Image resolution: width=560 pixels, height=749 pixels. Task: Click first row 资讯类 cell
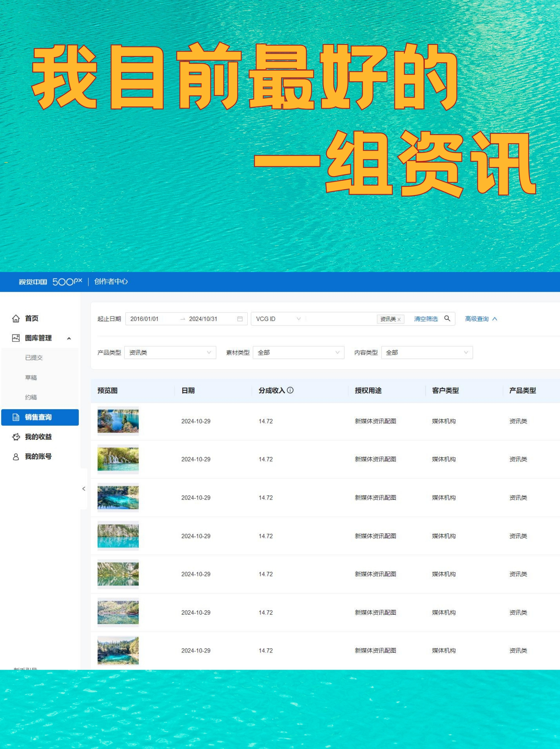[x=518, y=421]
